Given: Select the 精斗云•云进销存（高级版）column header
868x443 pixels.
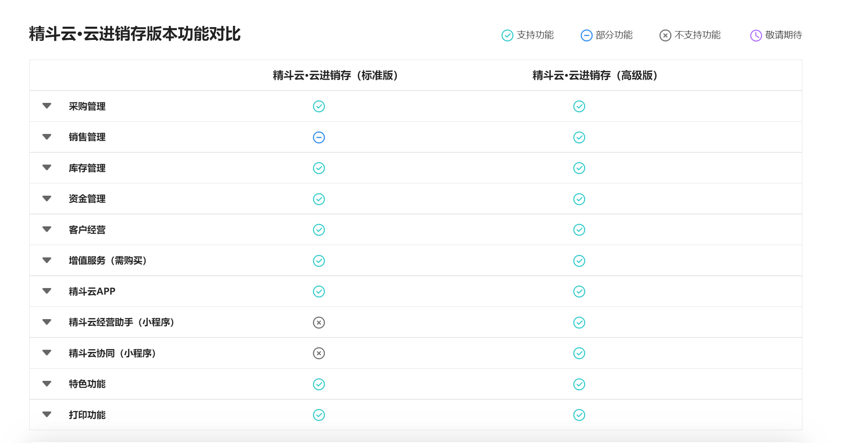Looking at the screenshot, I should [595, 75].
